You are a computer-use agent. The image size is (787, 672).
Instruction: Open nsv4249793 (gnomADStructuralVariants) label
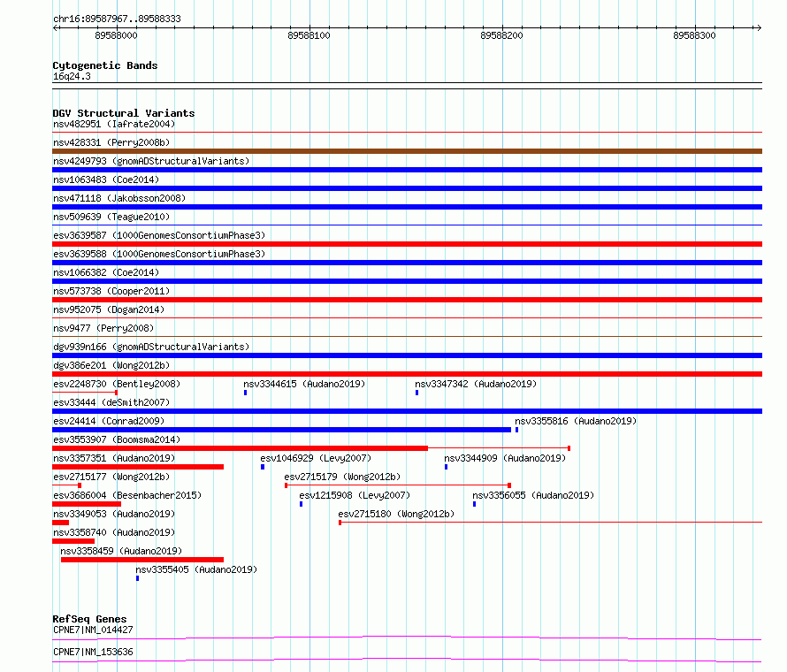click(x=151, y=161)
